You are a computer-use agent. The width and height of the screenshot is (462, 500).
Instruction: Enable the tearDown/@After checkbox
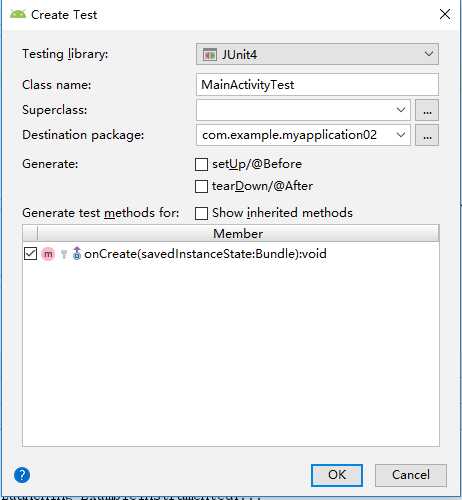(201, 186)
